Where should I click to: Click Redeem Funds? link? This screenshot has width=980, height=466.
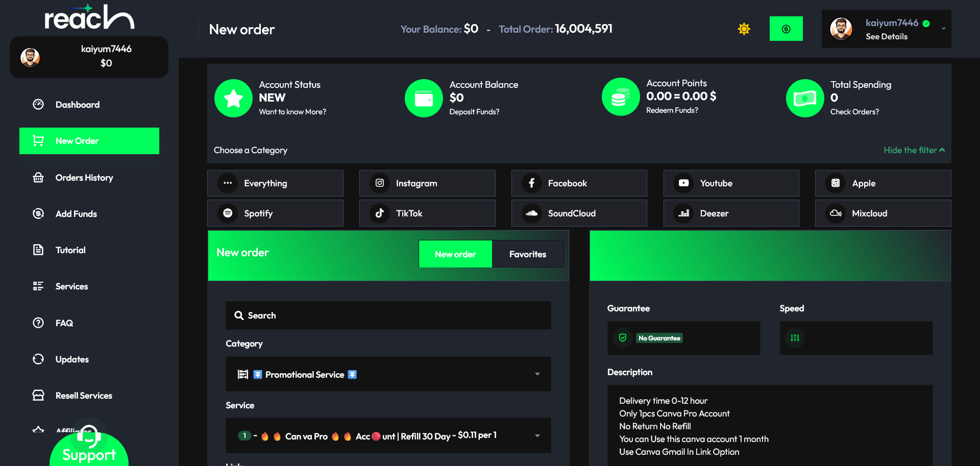pos(672,110)
